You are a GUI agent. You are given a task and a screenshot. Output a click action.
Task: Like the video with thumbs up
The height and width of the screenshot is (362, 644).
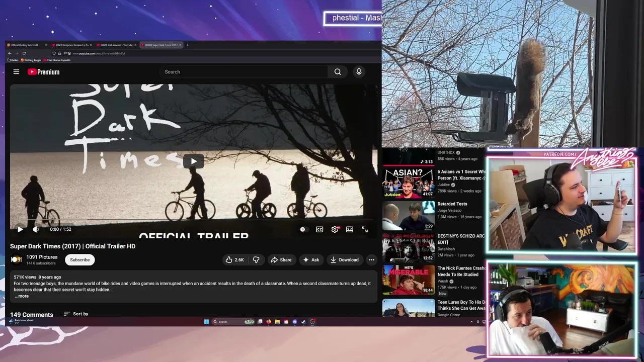[x=235, y=260]
